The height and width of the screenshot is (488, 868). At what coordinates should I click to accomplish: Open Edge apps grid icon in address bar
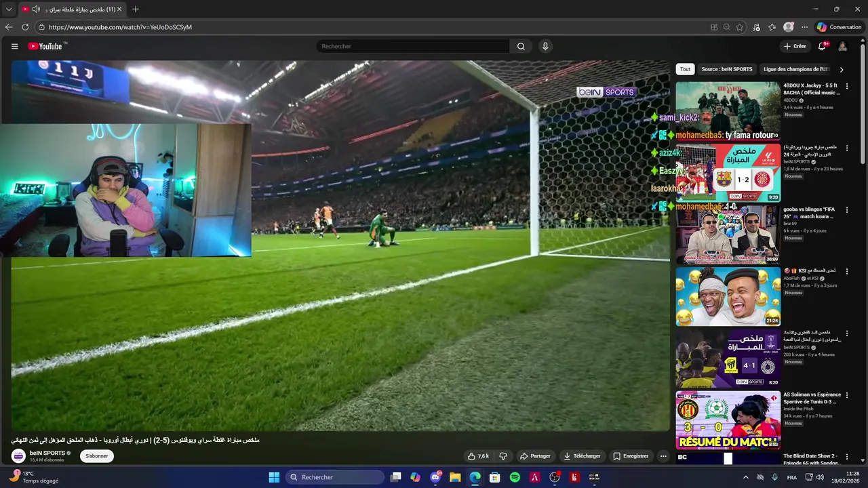coord(713,27)
